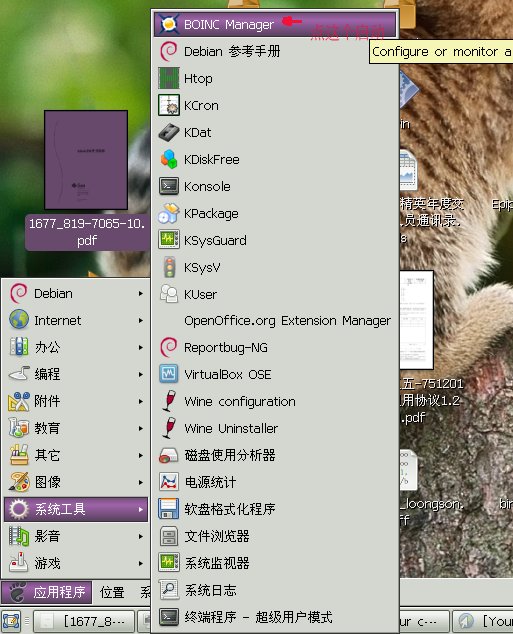Expand the 图像 submenu arrow

(140, 482)
